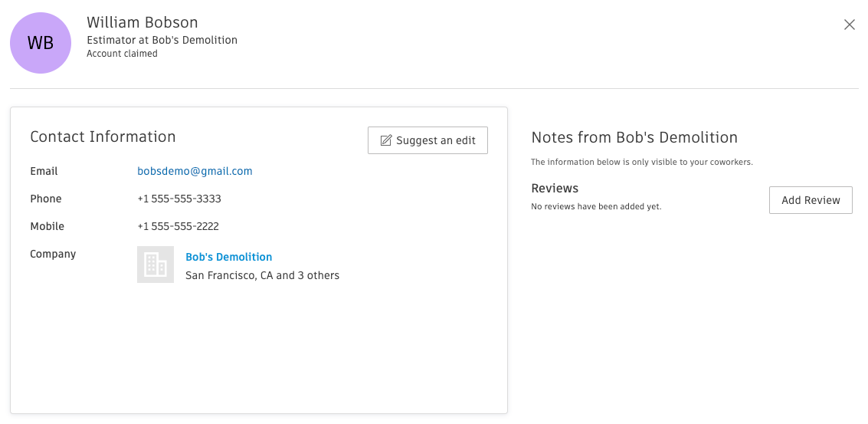Click the No reviews have been added message
Image resolution: width=868 pixels, height=424 pixels.
coord(595,207)
